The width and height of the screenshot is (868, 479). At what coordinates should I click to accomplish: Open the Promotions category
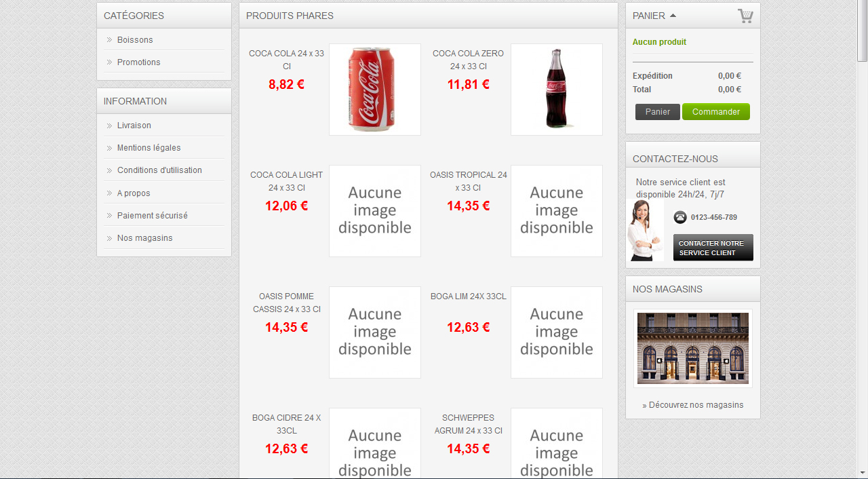[x=139, y=62]
